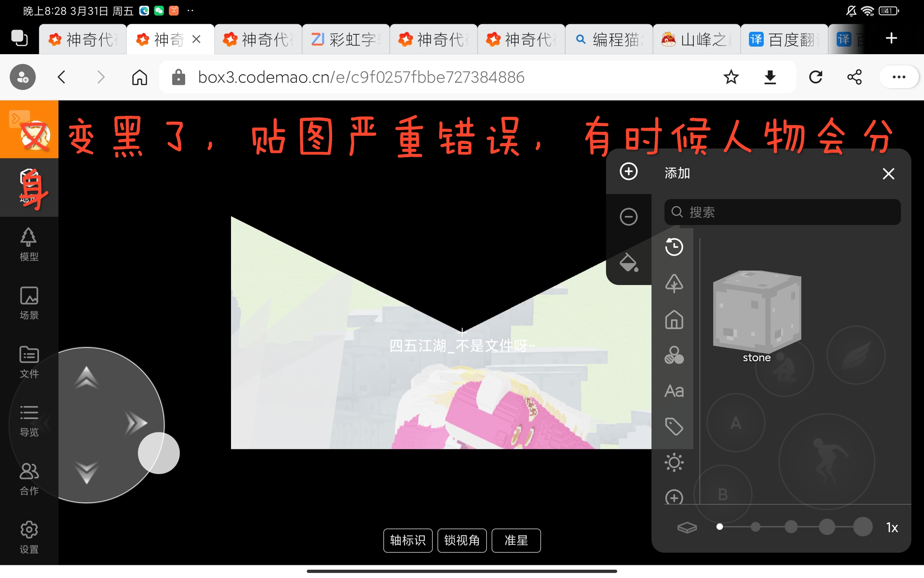This screenshot has height=578, width=924.
Task: Click the 搜索 search field
Action: click(x=783, y=212)
